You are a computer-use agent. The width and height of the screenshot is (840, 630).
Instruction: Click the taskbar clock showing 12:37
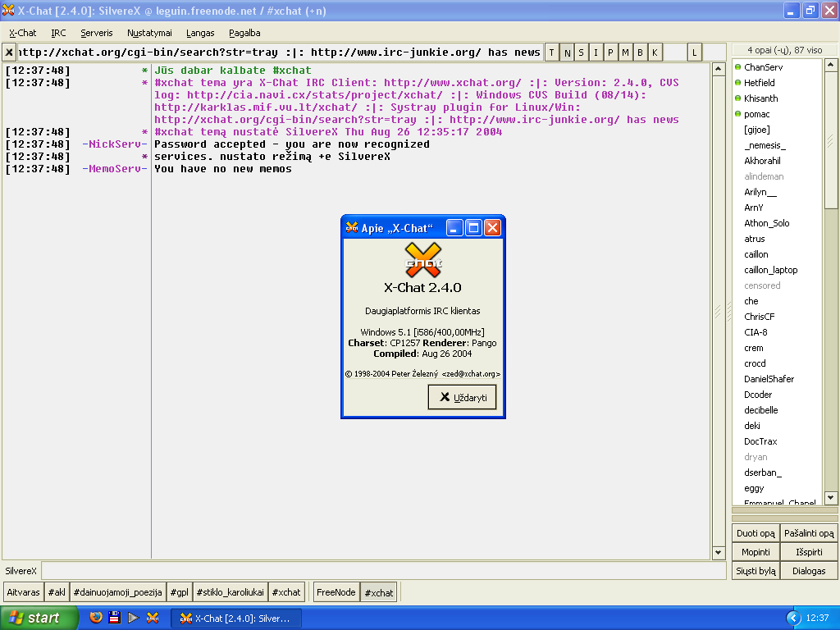click(818, 619)
